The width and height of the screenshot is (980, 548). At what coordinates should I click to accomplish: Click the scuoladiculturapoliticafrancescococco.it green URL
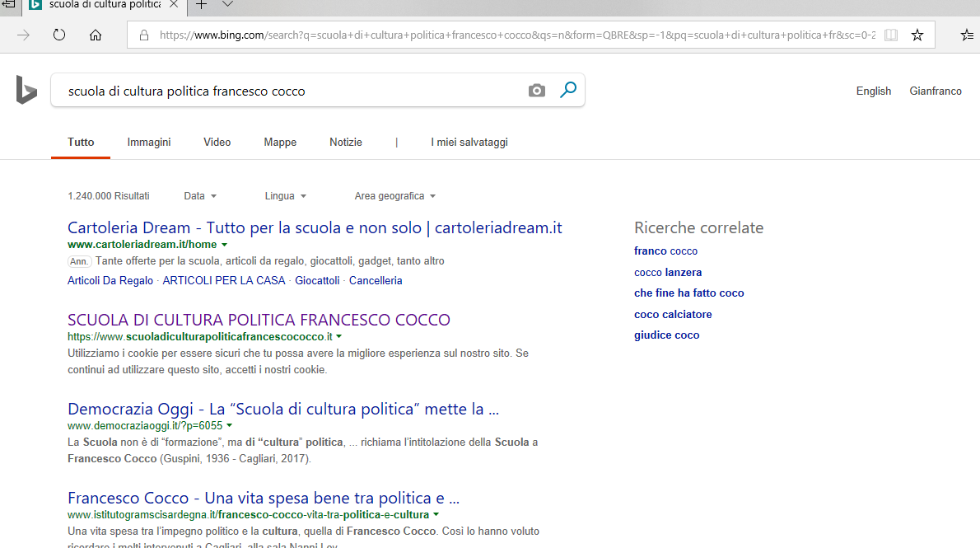pos(200,336)
